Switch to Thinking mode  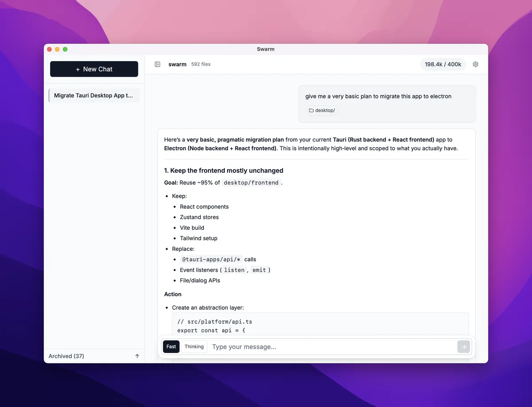[x=194, y=347]
